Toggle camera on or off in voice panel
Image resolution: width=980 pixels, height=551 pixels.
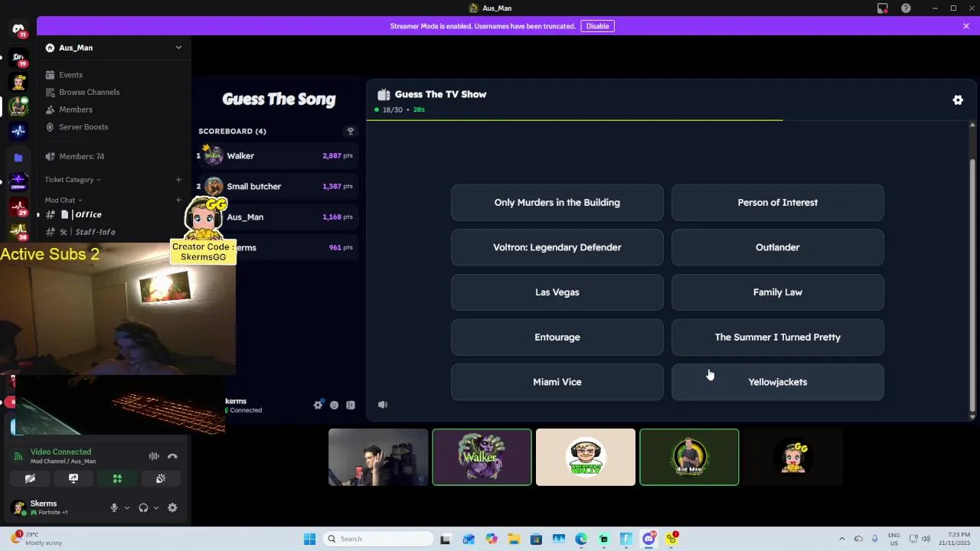tap(30, 478)
